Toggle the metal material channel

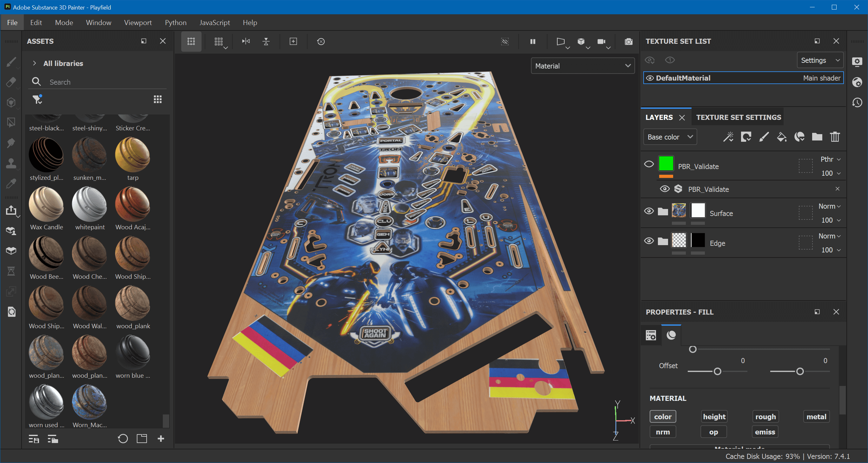816,416
